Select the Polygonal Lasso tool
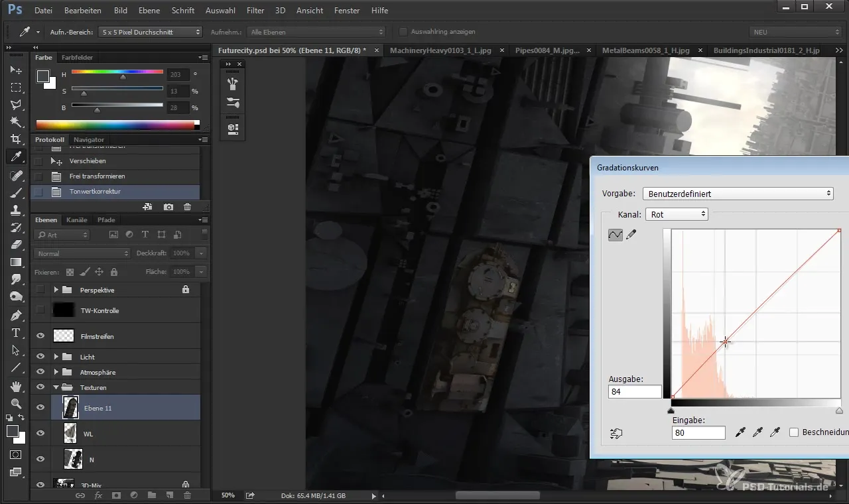 click(16, 104)
